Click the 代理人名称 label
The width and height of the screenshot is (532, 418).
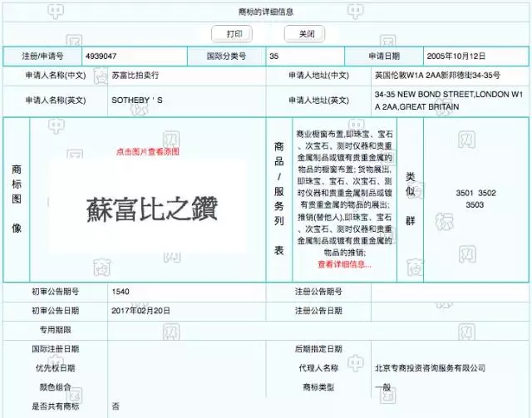tap(318, 368)
